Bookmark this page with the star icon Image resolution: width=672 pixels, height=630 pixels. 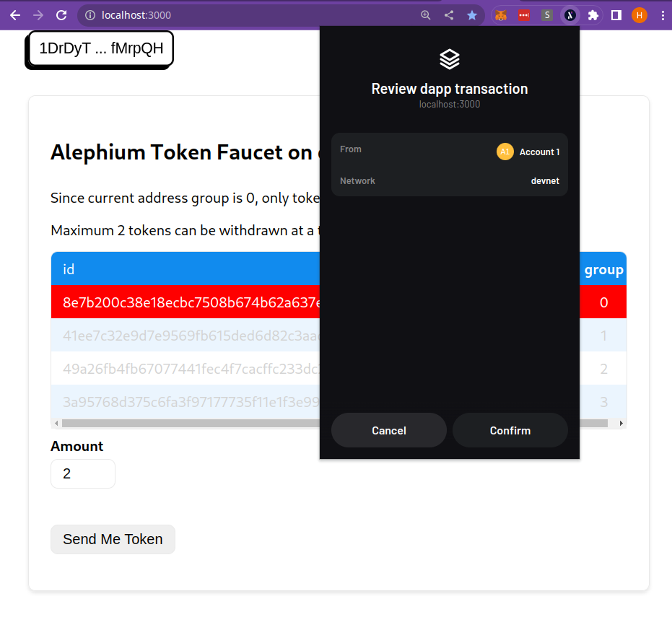472,15
